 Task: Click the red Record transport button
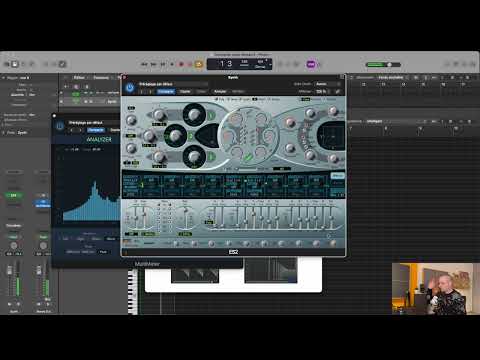181,64
